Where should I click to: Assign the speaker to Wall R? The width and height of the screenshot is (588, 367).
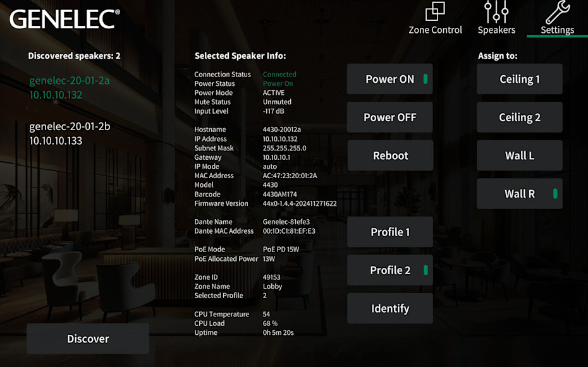[519, 194]
